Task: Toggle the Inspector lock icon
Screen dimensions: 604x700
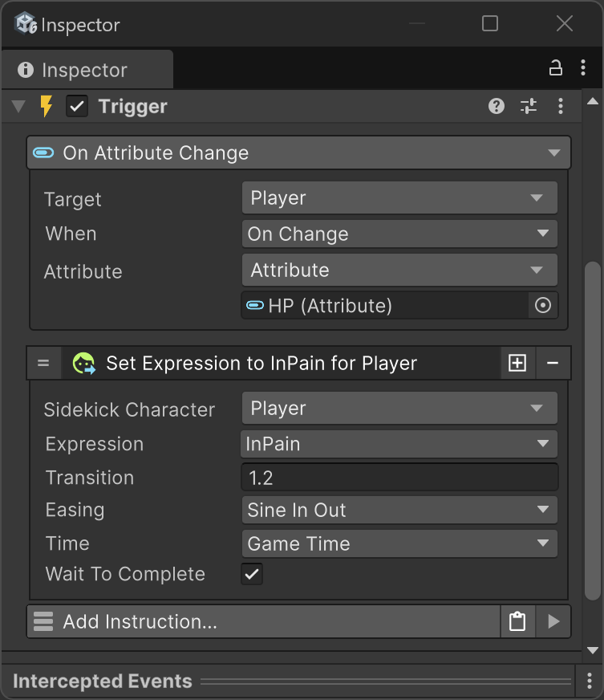Action: pyautogui.click(x=555, y=69)
